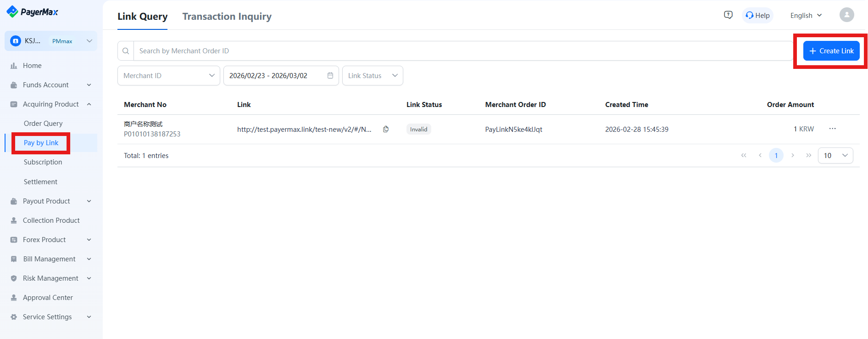Image resolution: width=868 pixels, height=339 pixels.
Task: Open the Subscription sidebar item
Action: (43, 162)
